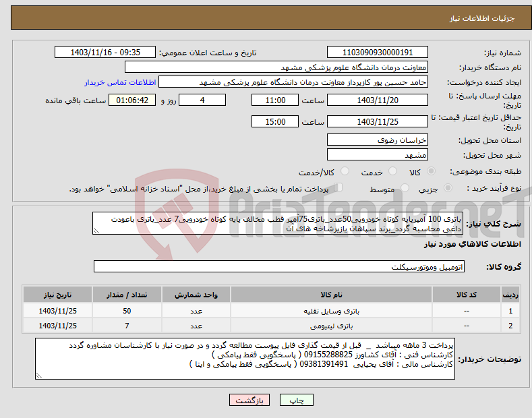Click the چاپ print button

click(297, 400)
